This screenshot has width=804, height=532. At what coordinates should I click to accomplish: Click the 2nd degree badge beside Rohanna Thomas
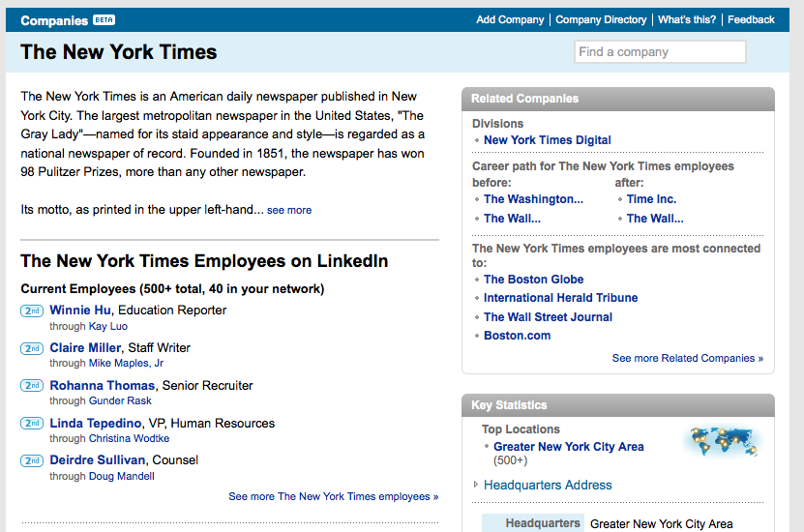(32, 386)
